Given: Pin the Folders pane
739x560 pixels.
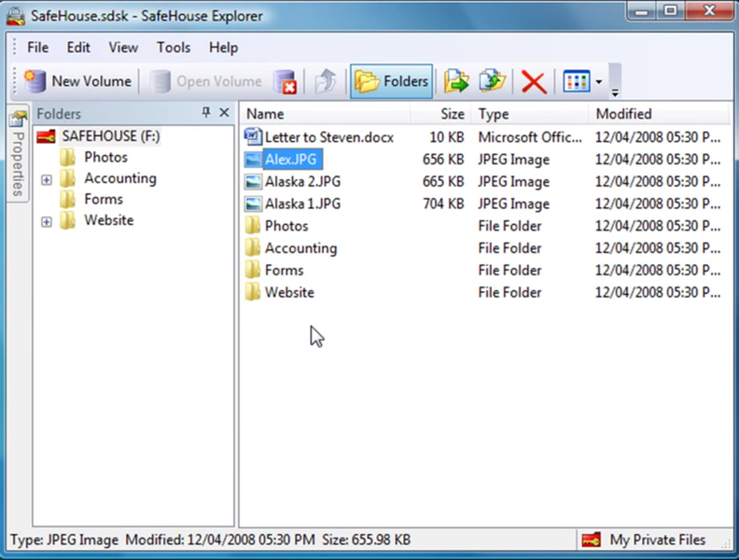Looking at the screenshot, I should (206, 112).
